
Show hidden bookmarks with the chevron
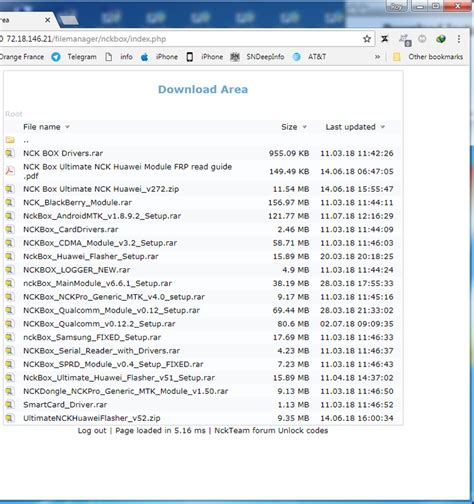click(x=377, y=57)
